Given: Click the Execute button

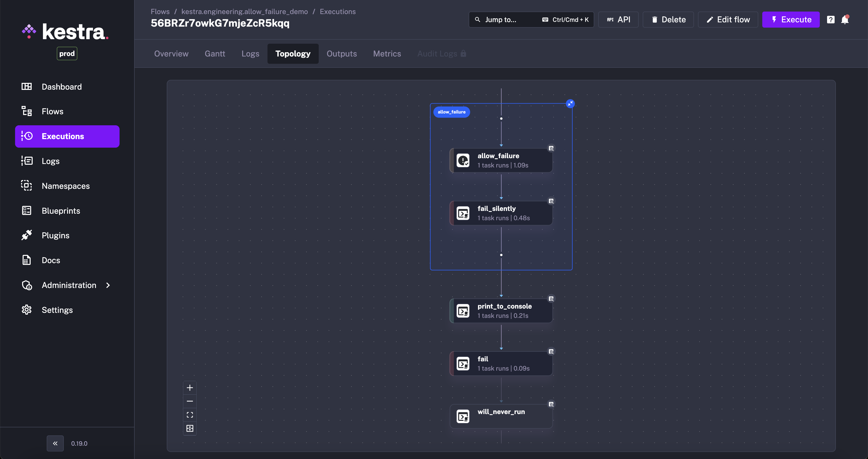Looking at the screenshot, I should coord(791,19).
